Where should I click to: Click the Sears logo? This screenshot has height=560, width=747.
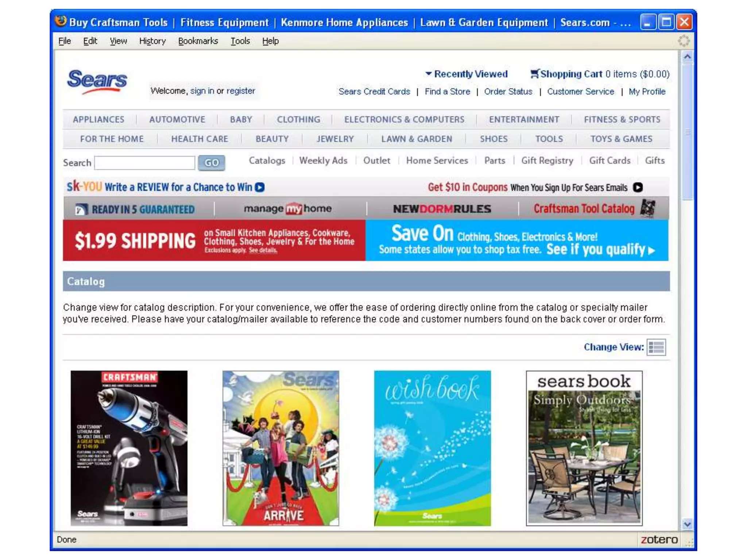point(97,81)
